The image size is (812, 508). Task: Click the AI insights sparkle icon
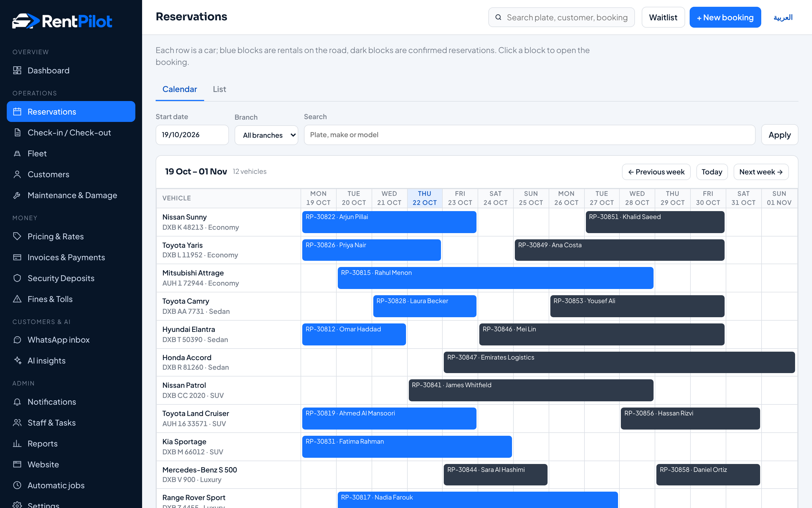(x=17, y=360)
